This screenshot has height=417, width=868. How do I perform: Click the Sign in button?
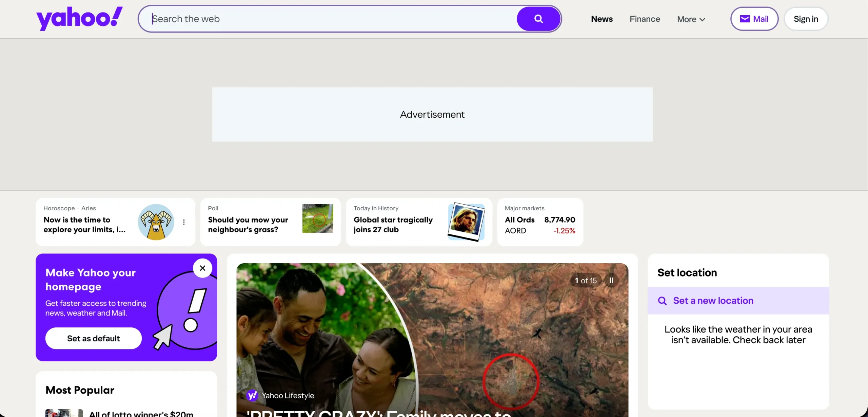pos(806,19)
